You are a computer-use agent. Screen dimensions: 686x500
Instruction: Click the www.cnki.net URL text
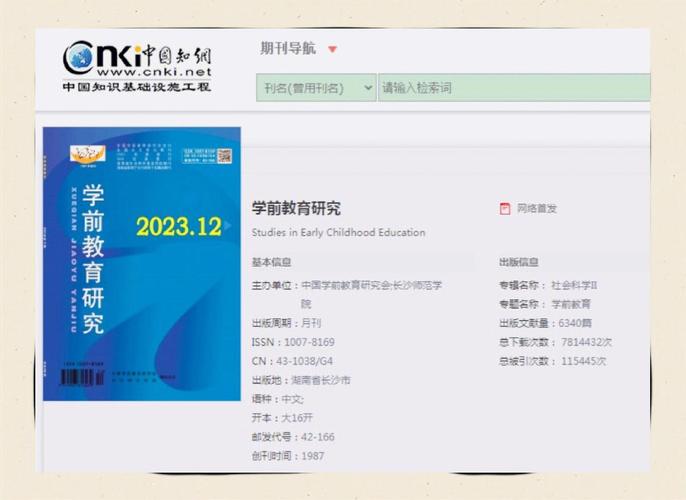click(154, 72)
